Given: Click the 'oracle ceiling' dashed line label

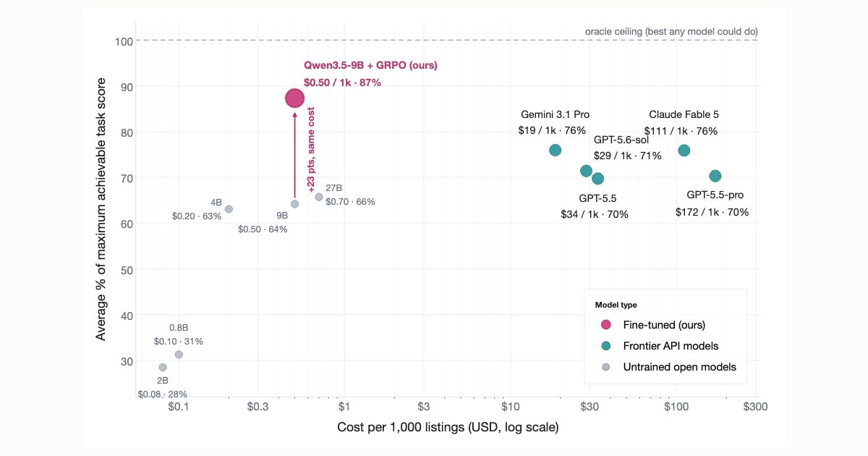Looking at the screenshot, I should [671, 32].
